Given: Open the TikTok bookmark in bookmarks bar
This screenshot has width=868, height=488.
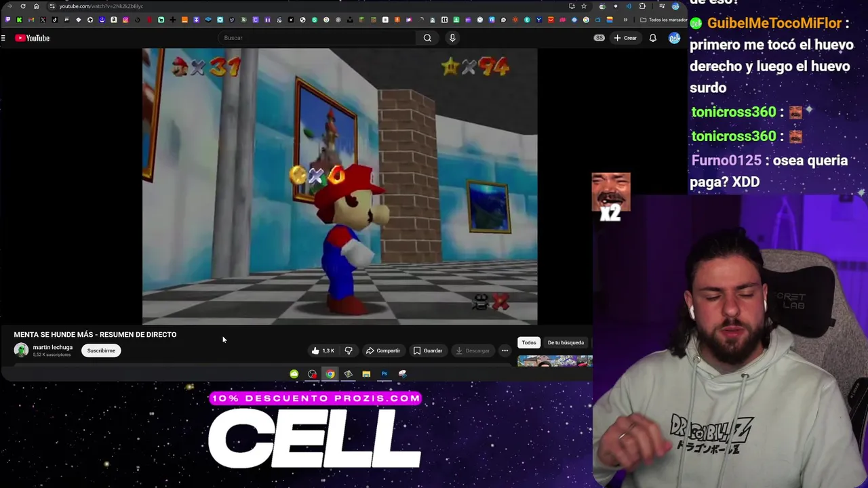Looking at the screenshot, I should [x=55, y=20].
